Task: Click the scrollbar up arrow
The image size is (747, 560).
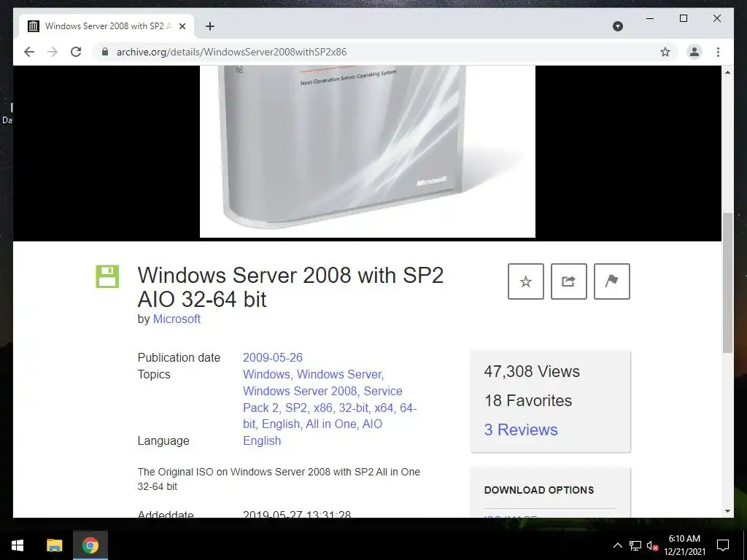Action: pos(727,72)
